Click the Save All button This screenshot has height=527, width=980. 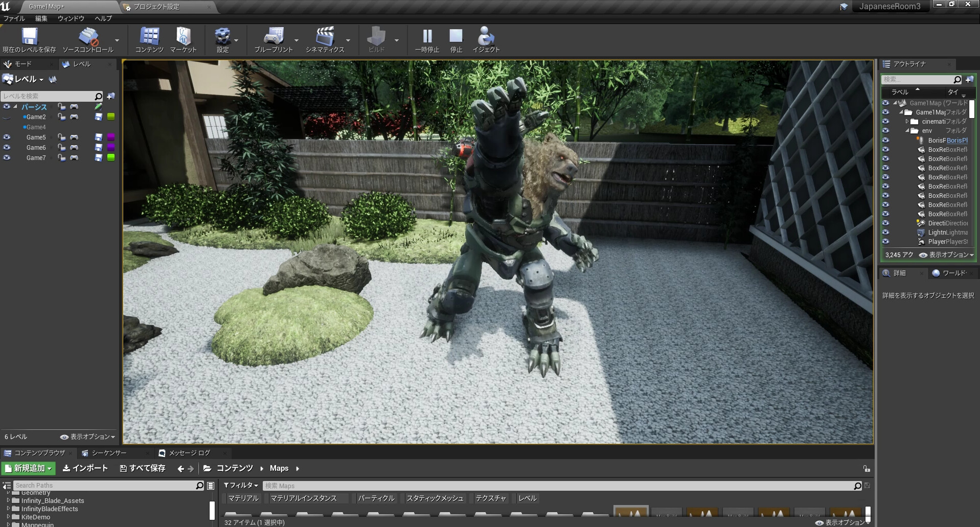[143, 468]
